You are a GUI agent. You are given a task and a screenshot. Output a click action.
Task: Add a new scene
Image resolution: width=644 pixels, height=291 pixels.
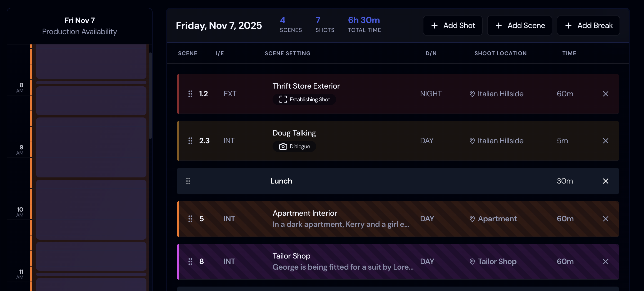point(519,26)
